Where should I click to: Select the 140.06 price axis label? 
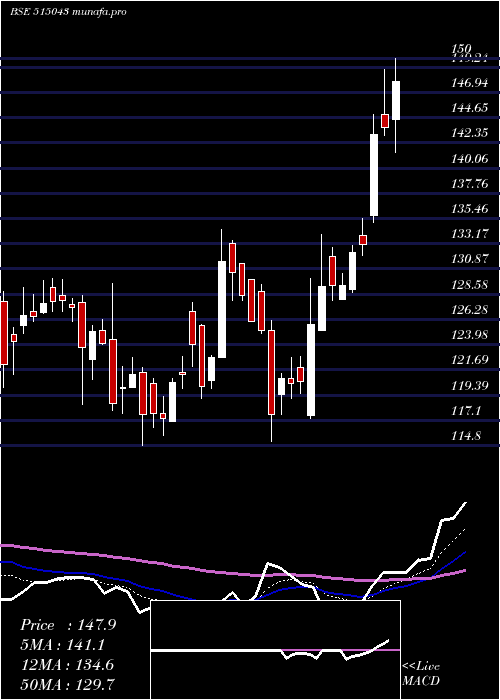coord(470,158)
